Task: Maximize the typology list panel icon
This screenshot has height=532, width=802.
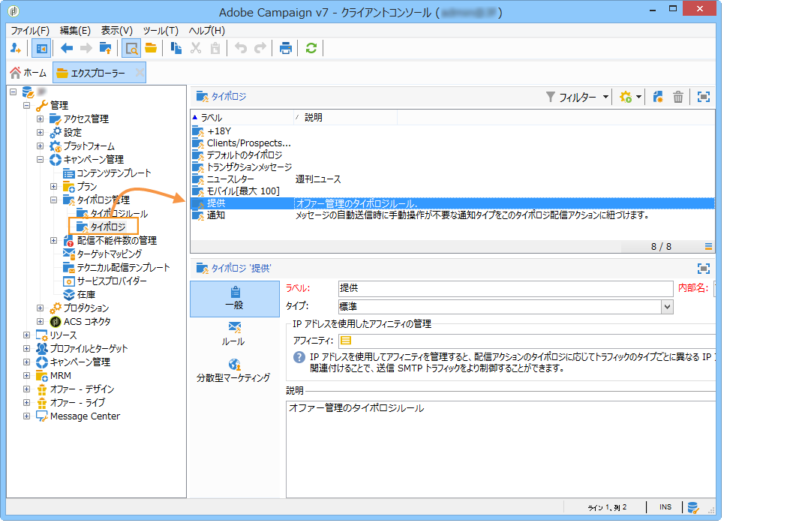Action: 704,97
